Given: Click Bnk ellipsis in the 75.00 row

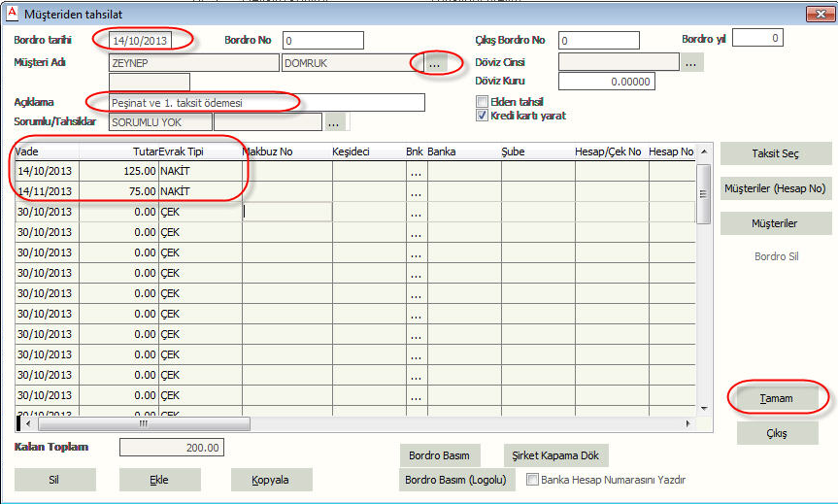Looking at the screenshot, I should (416, 192).
